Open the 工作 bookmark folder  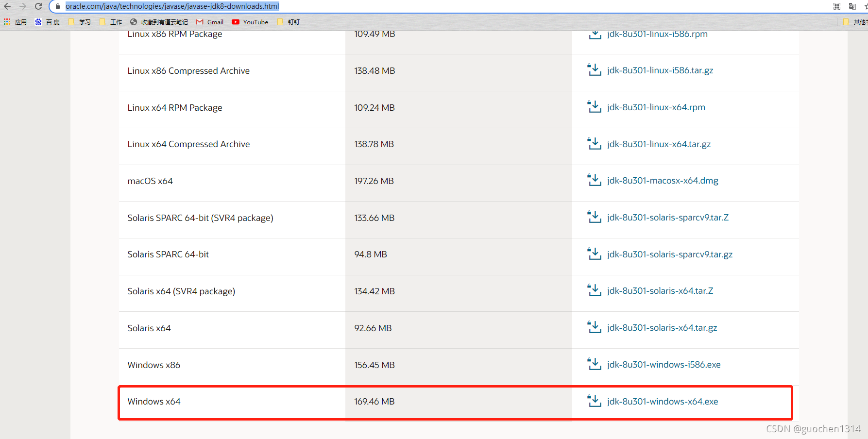[x=111, y=22]
